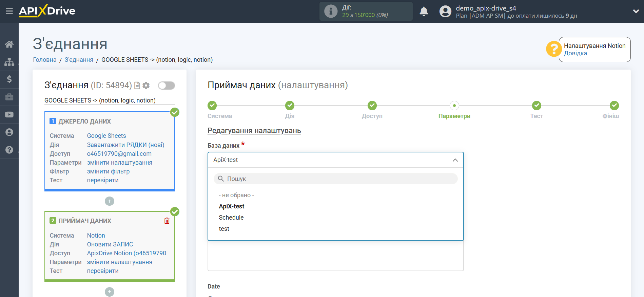Click the ПРИЙМАЧ ДАНИХ block title
This screenshot has width=644, height=297.
(x=85, y=221)
